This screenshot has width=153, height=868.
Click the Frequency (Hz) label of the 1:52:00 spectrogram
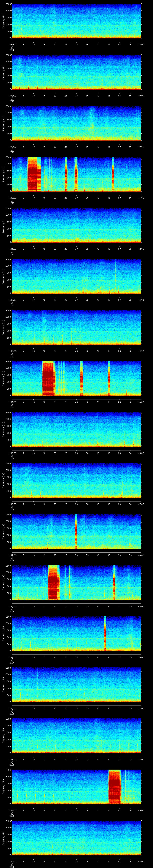(x=3, y=786)
